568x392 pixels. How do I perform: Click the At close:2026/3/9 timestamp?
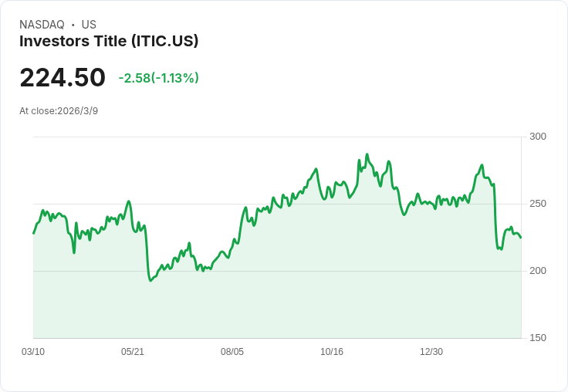(x=59, y=111)
